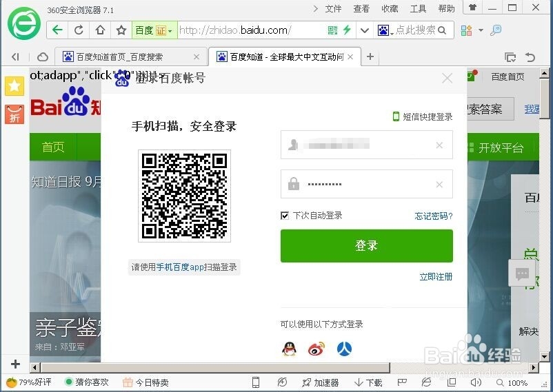Screen dimensions: 553x392
Task: Click the green 登录 button
Action: pyautogui.click(x=366, y=246)
